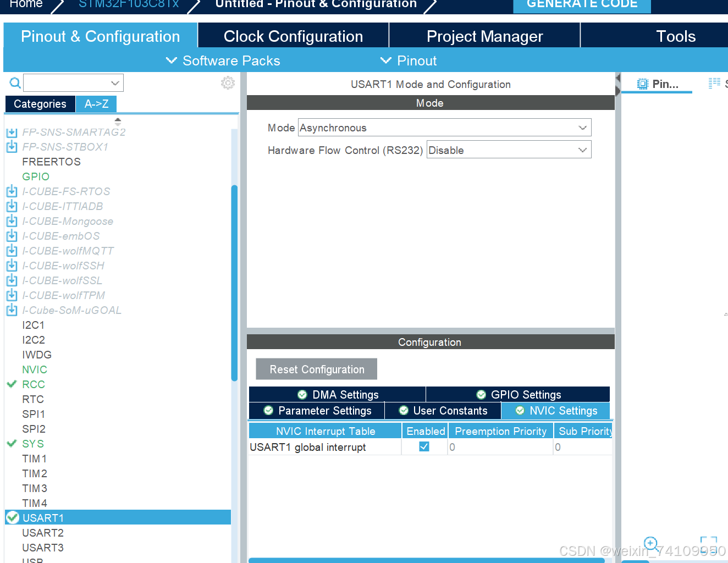Click download icon beside I-CUBE-embOS
The image size is (728, 563).
(12, 236)
